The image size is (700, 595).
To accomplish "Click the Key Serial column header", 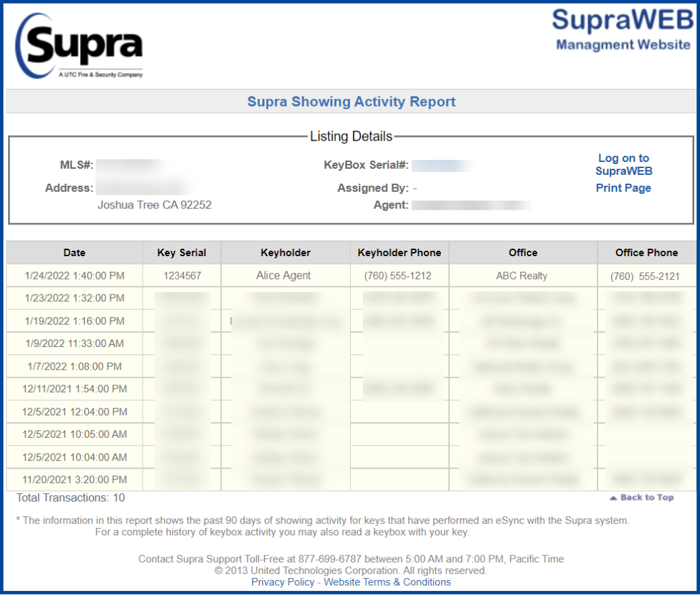I will coord(182,252).
